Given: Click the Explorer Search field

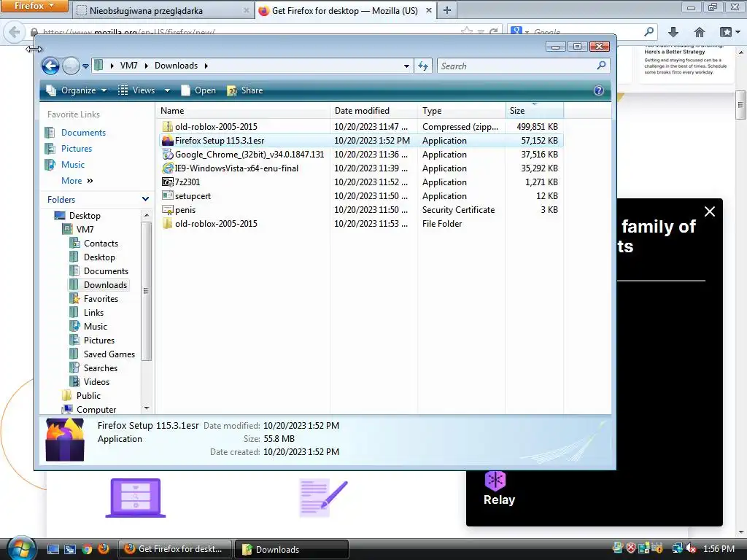Looking at the screenshot, I should click(523, 66).
